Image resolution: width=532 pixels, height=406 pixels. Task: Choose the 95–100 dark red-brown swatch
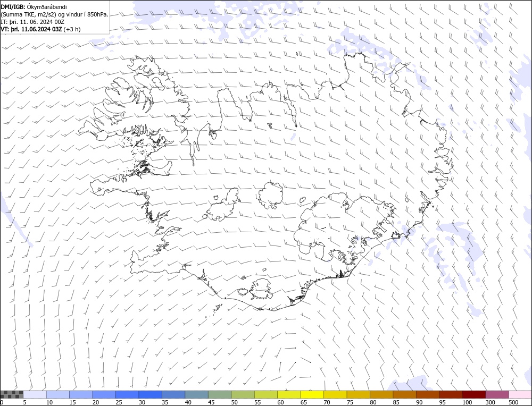pos(451,394)
